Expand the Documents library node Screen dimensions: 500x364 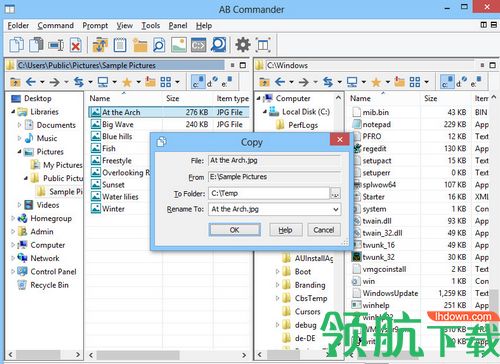(19, 125)
